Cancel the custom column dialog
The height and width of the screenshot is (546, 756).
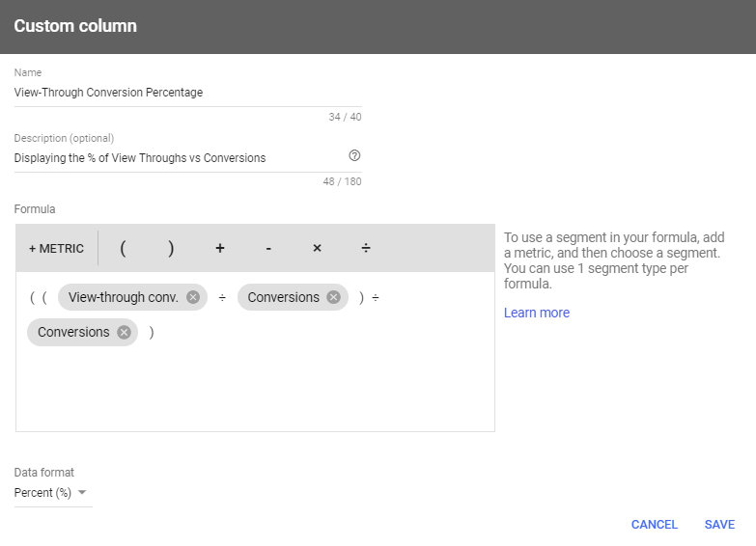click(655, 525)
